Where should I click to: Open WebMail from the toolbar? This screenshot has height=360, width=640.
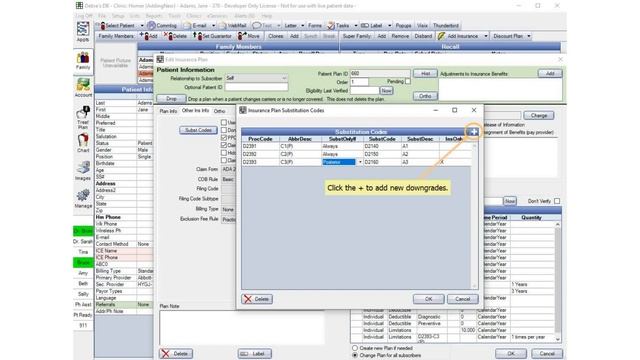coord(233,26)
